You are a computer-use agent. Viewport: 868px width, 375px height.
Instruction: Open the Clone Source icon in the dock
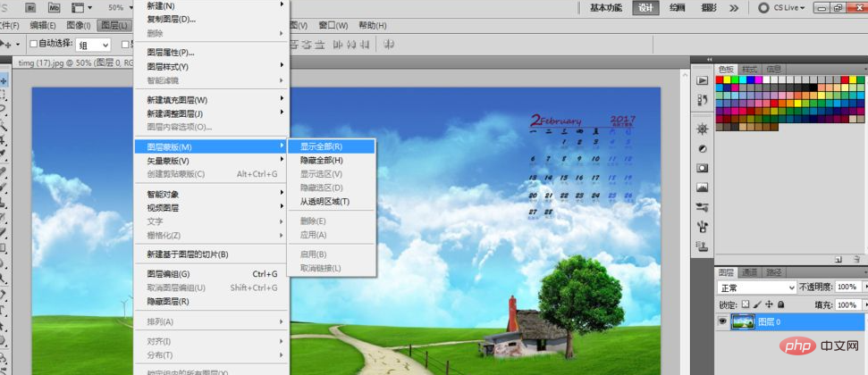[x=703, y=226]
